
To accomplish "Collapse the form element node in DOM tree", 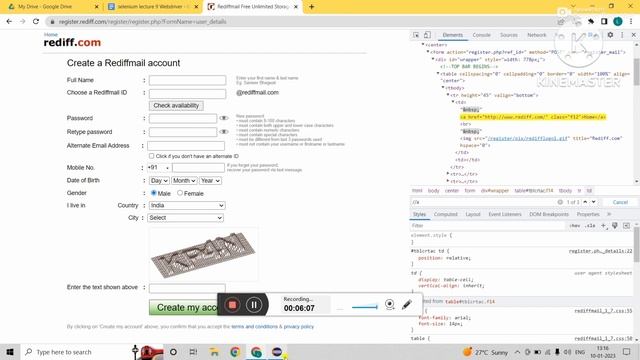I will click(x=428, y=52).
